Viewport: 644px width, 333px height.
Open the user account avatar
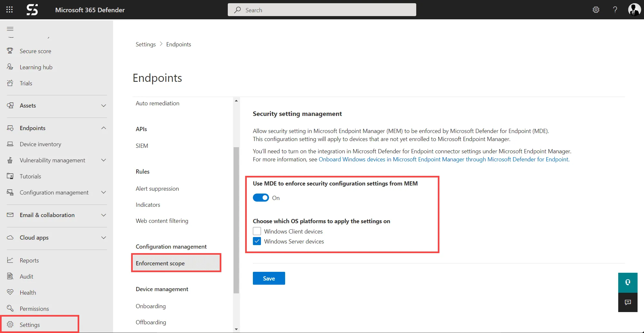coord(634,10)
